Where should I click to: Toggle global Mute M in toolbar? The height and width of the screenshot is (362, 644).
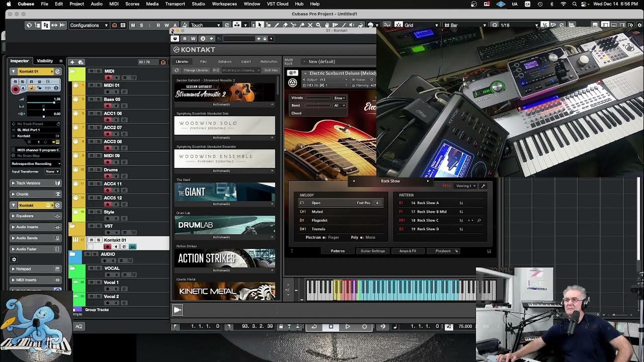click(133, 25)
